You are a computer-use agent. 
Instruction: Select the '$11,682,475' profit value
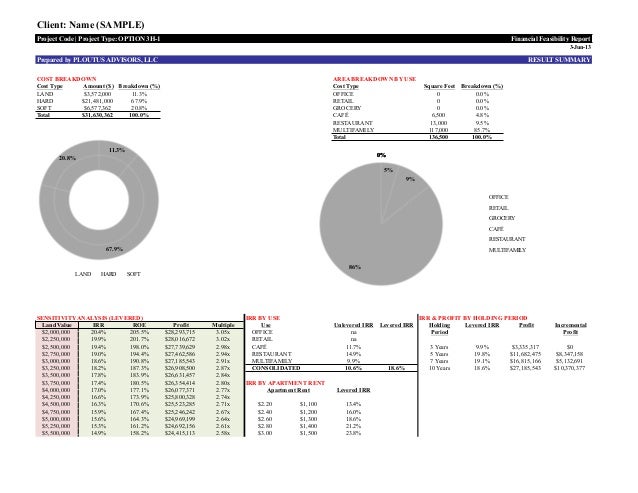coord(525,354)
